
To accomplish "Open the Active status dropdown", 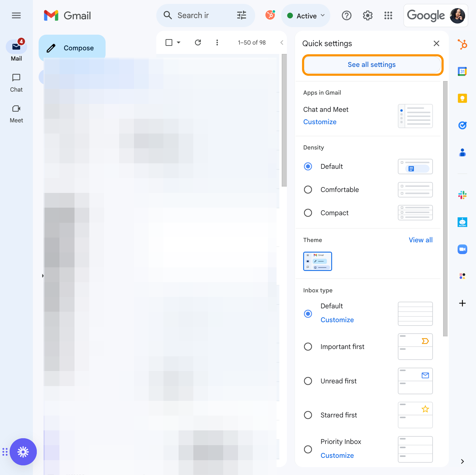I will click(306, 16).
